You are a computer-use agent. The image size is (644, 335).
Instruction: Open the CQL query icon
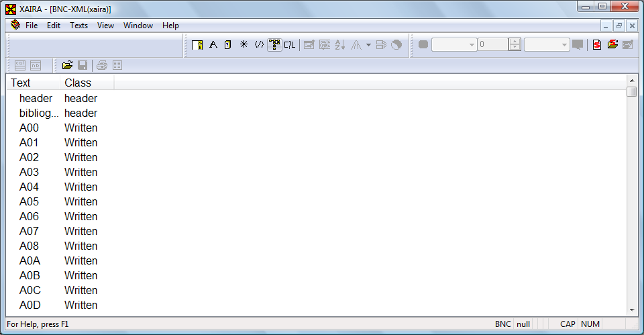pos(290,45)
